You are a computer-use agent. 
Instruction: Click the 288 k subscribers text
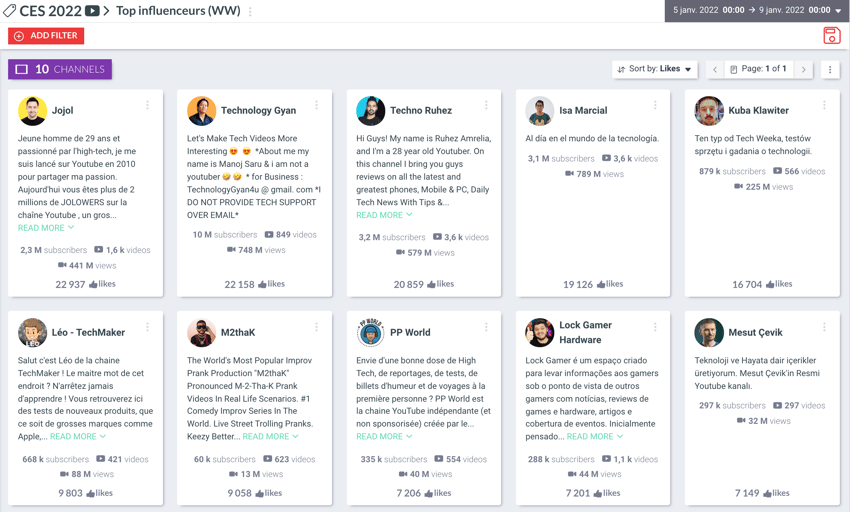(561, 459)
